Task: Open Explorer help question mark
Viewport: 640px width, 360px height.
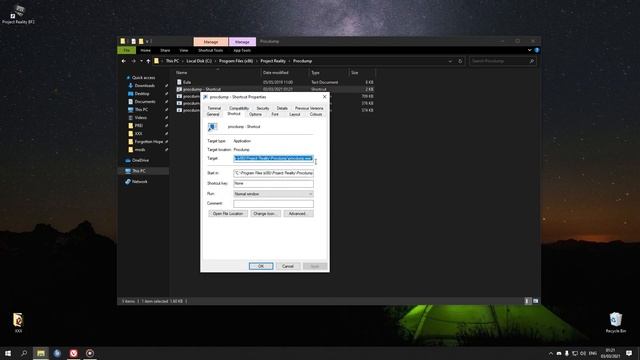Action: point(537,50)
